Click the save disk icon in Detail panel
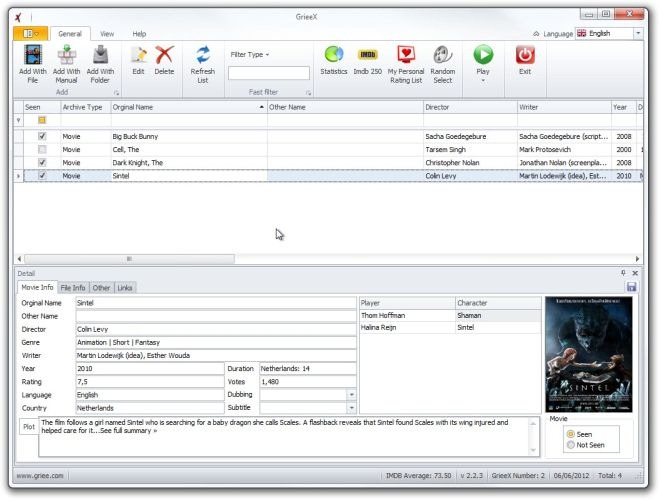The image size is (660, 500). (631, 287)
